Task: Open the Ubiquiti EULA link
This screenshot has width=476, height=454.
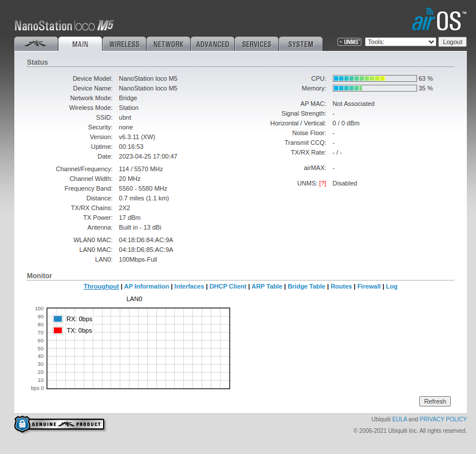Action: pos(399,419)
